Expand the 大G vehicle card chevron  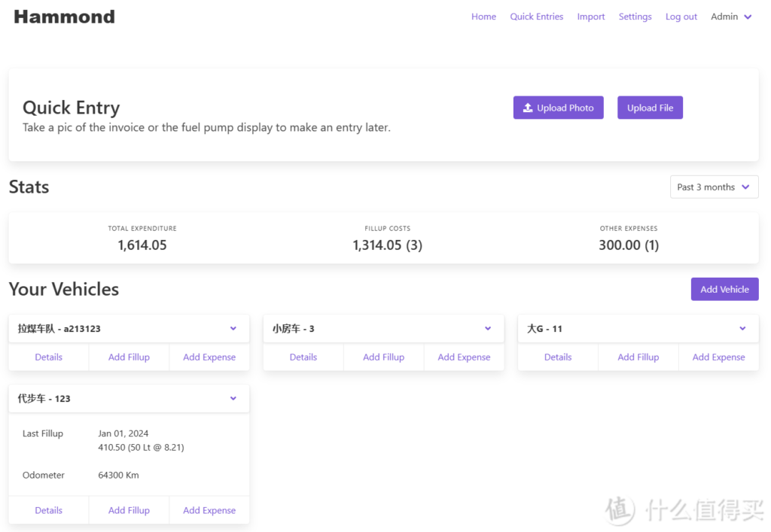coord(742,329)
